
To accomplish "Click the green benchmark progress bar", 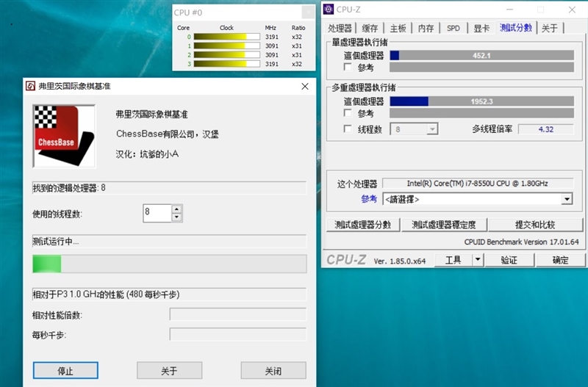I will click(170, 264).
